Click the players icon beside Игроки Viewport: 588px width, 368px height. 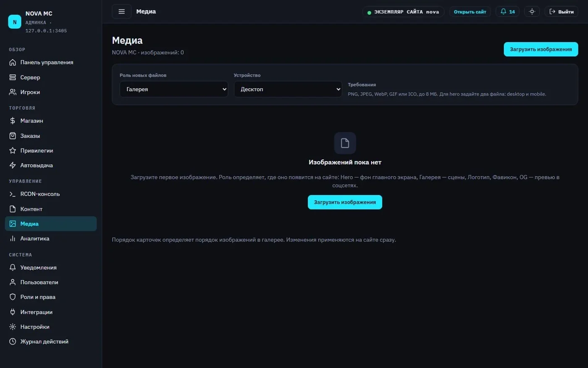pyautogui.click(x=13, y=92)
